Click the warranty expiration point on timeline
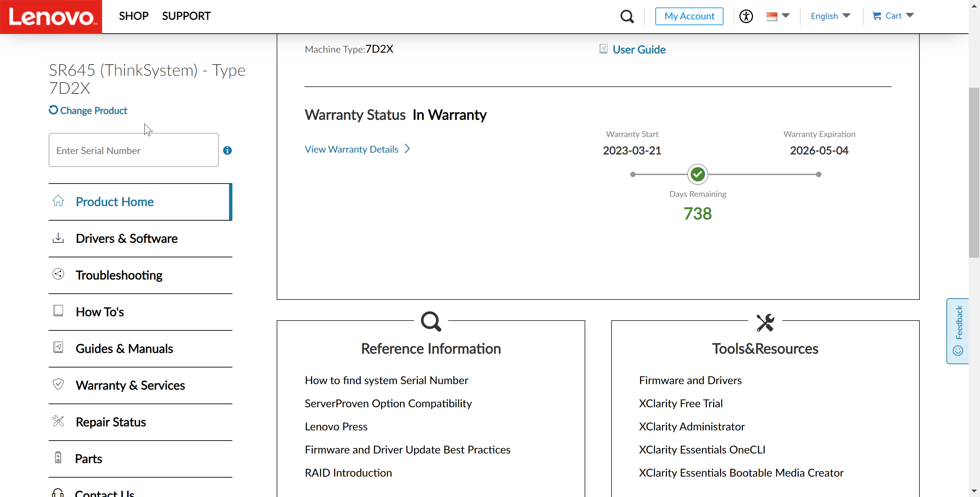Screen dimensions: 980x497 click(x=818, y=174)
